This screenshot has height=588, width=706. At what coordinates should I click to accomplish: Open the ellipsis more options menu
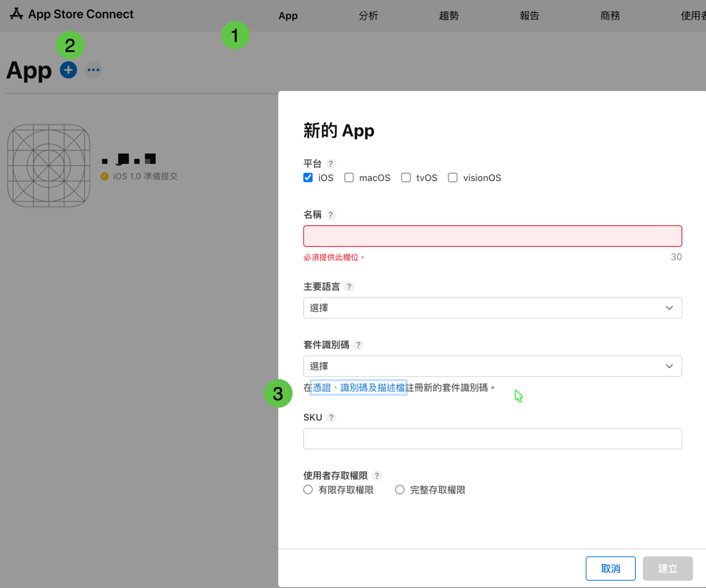pyautogui.click(x=93, y=69)
